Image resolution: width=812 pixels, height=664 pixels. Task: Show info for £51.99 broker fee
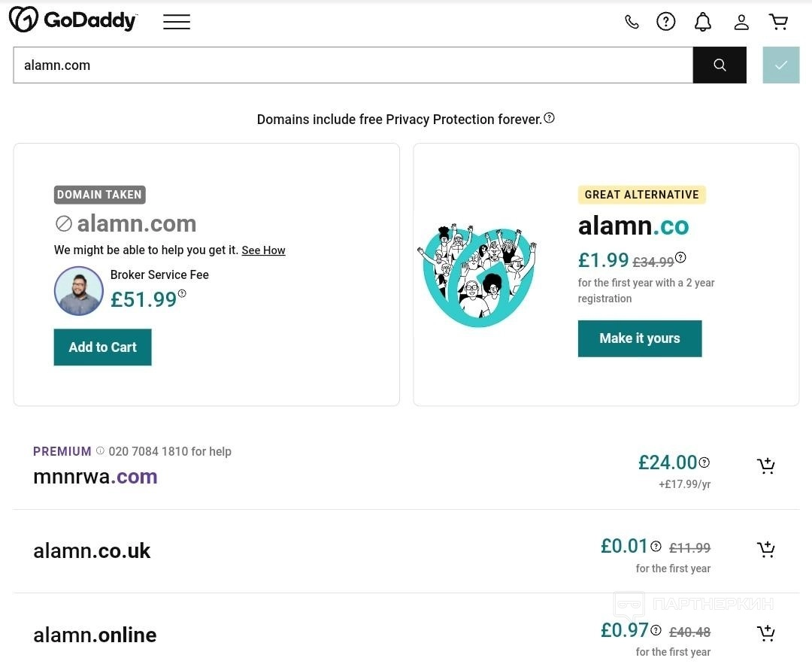(x=182, y=294)
